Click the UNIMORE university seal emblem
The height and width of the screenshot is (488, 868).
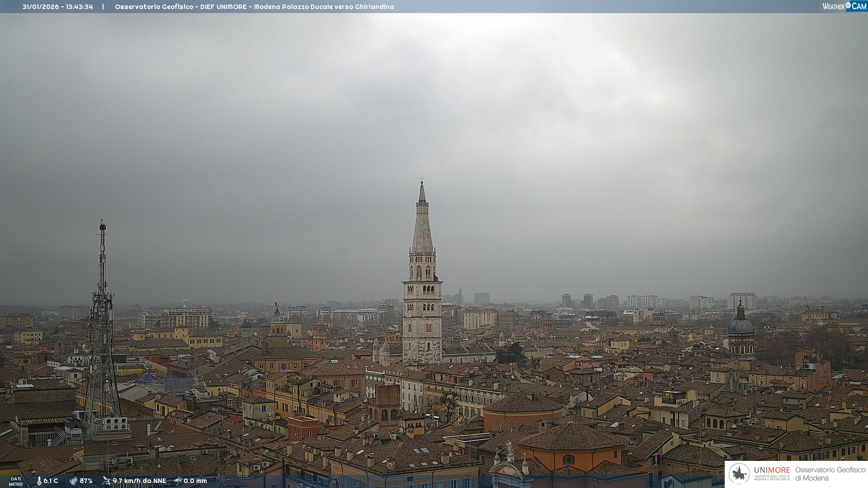click(x=739, y=474)
